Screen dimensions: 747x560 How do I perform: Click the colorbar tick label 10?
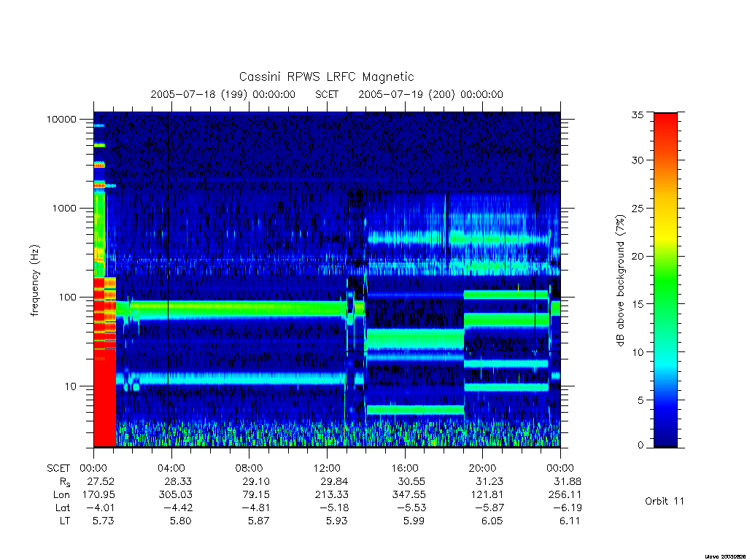coord(637,352)
